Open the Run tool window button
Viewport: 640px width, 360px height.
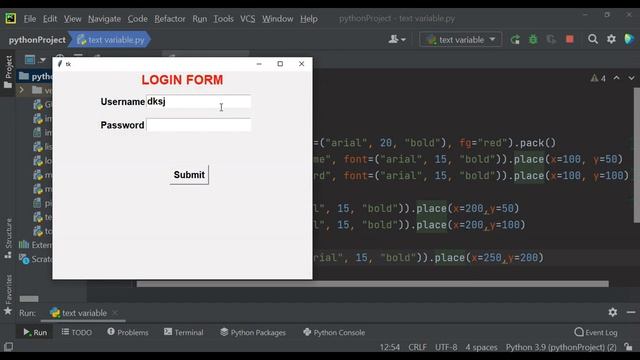[35, 332]
